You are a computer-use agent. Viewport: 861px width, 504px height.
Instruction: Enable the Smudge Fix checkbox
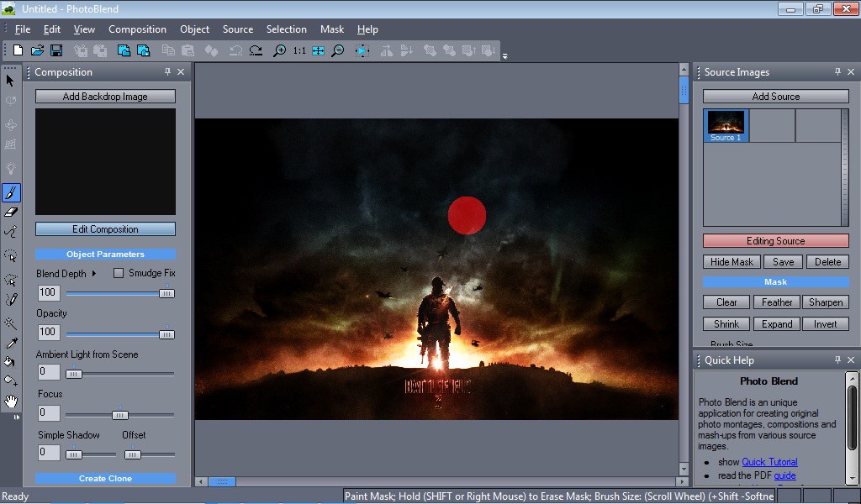click(x=118, y=273)
